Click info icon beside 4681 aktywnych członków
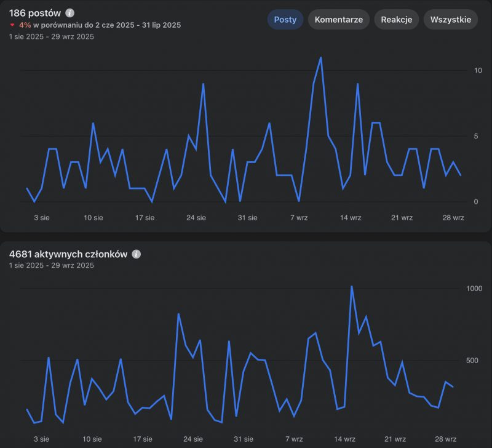Image resolution: width=492 pixels, height=448 pixels. (x=137, y=254)
